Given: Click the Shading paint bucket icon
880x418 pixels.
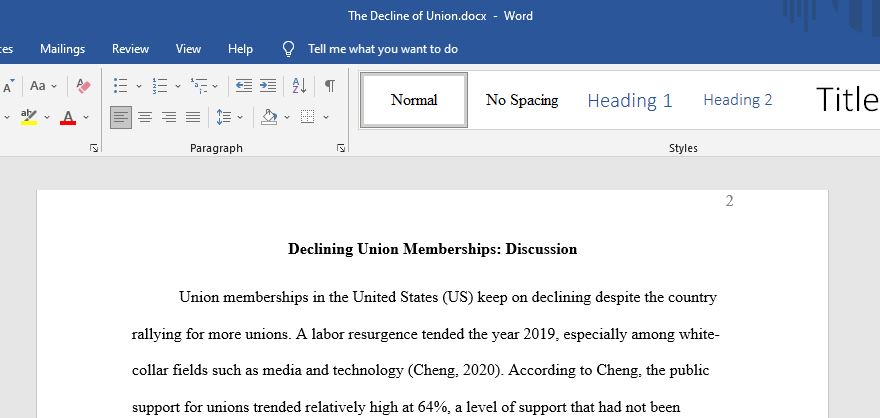Looking at the screenshot, I should tap(269, 117).
